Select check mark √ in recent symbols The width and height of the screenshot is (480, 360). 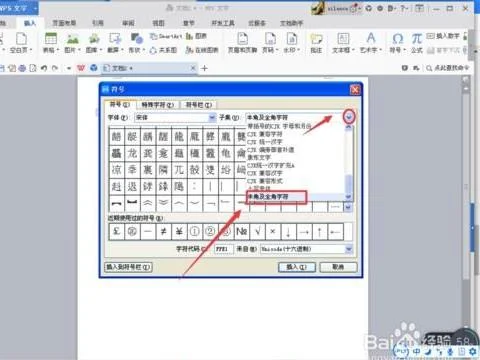pyautogui.click(x=257, y=231)
